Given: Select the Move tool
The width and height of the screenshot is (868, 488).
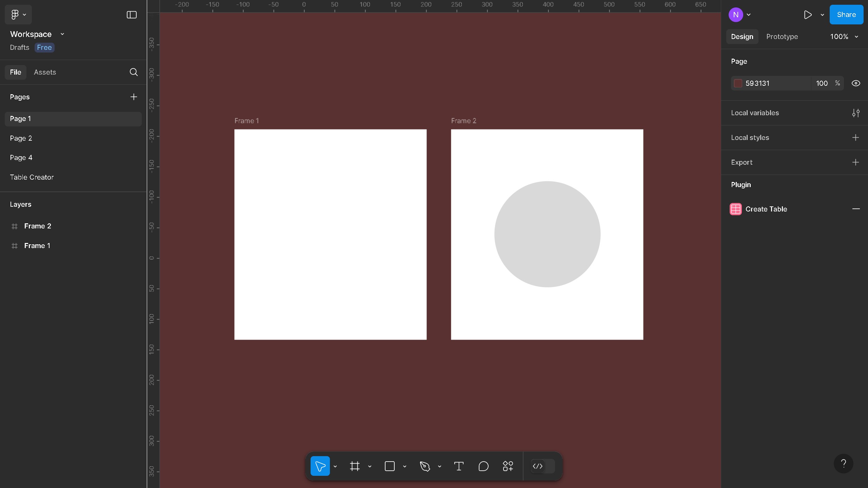Looking at the screenshot, I should click(x=320, y=466).
